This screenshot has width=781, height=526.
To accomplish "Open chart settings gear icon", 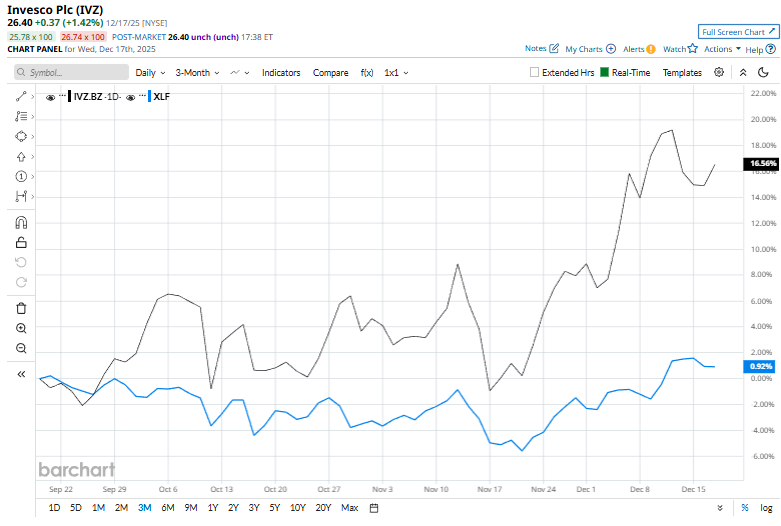I will (x=719, y=72).
